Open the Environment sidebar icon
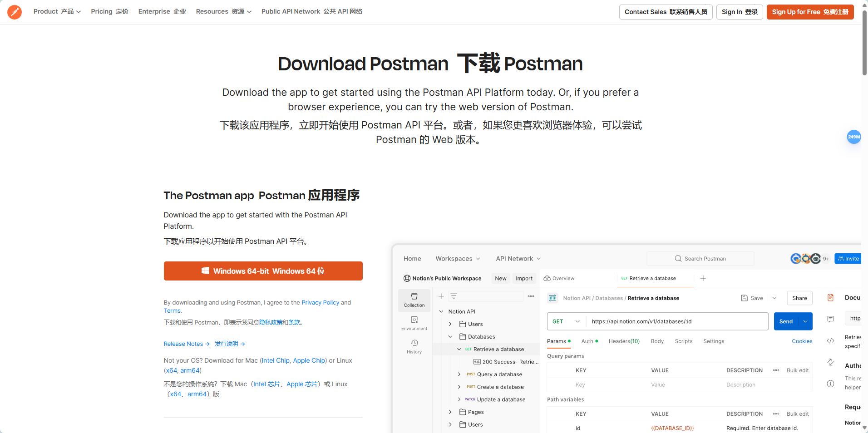The height and width of the screenshot is (433, 868). pos(414,324)
